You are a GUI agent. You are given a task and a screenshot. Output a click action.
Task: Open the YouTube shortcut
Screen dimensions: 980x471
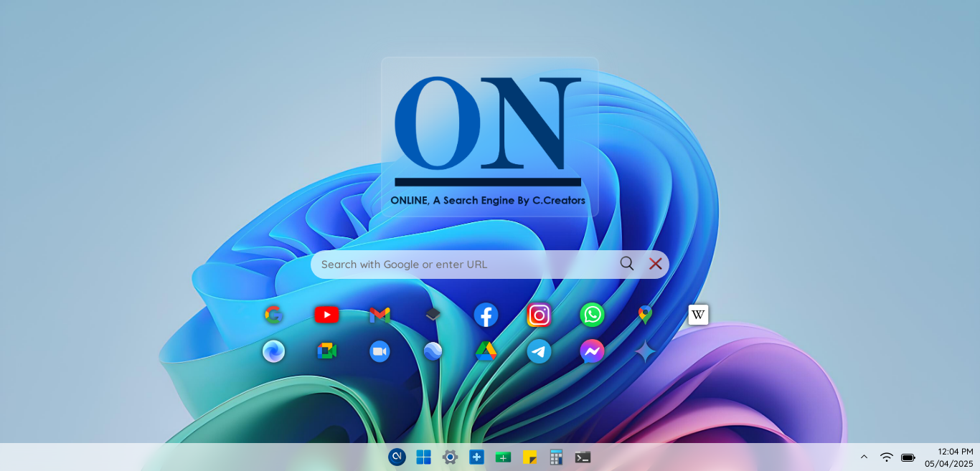(326, 315)
